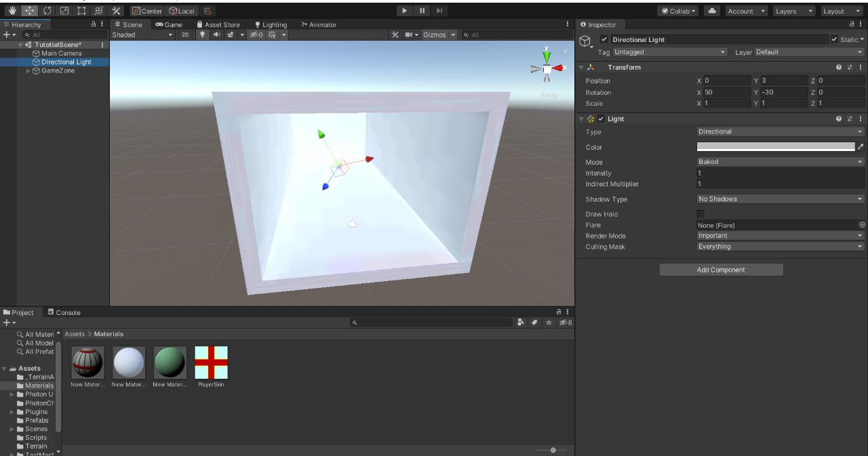Search assets by type icon
Image resolution: width=868 pixels, height=456 pixels.
pyautogui.click(x=521, y=323)
